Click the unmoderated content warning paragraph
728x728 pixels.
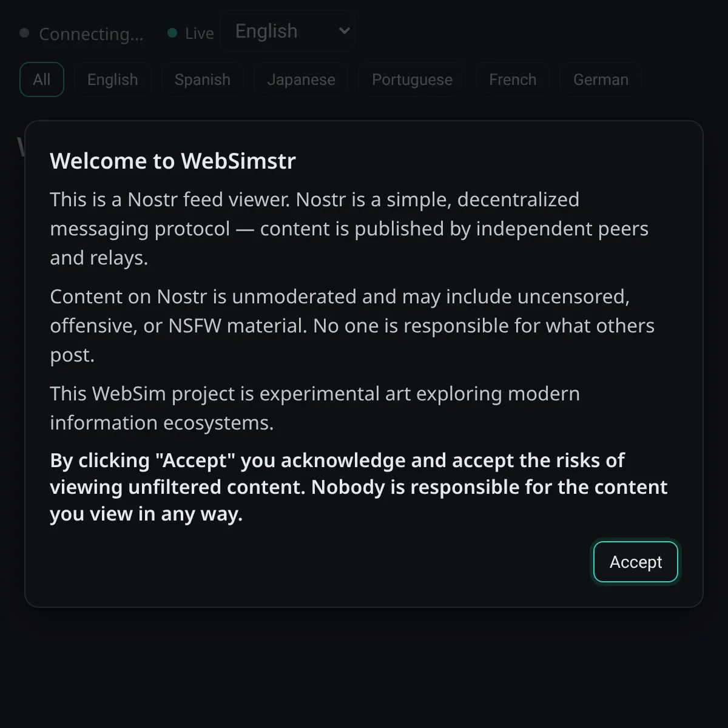352,326
